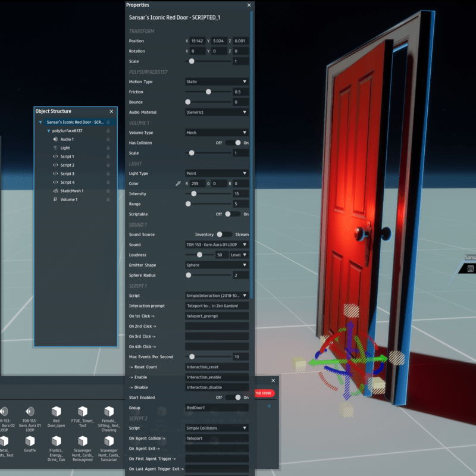
Task: Click the light color eyedropper icon
Action: coord(178,184)
